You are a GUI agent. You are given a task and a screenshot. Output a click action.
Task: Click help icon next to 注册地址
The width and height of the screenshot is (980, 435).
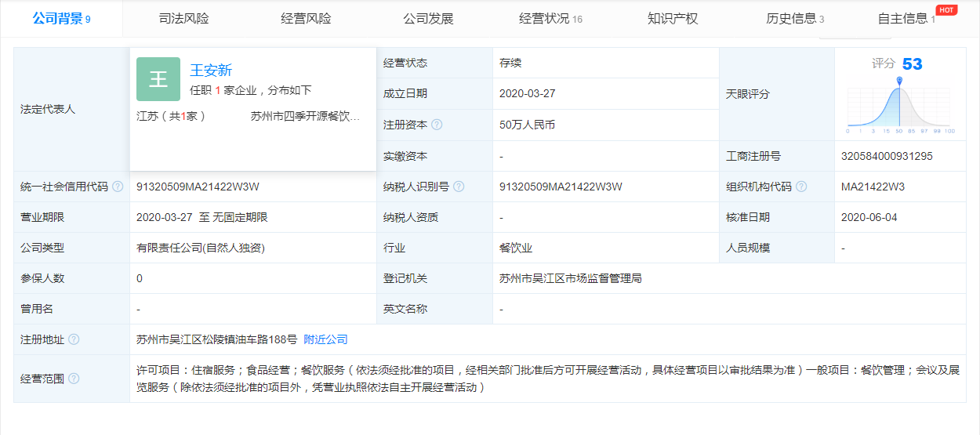point(74,339)
